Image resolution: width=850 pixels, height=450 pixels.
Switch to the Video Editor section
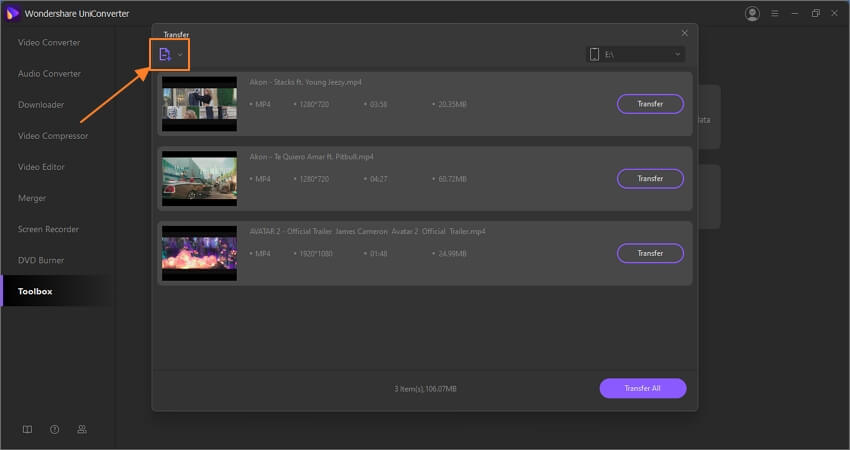click(41, 167)
